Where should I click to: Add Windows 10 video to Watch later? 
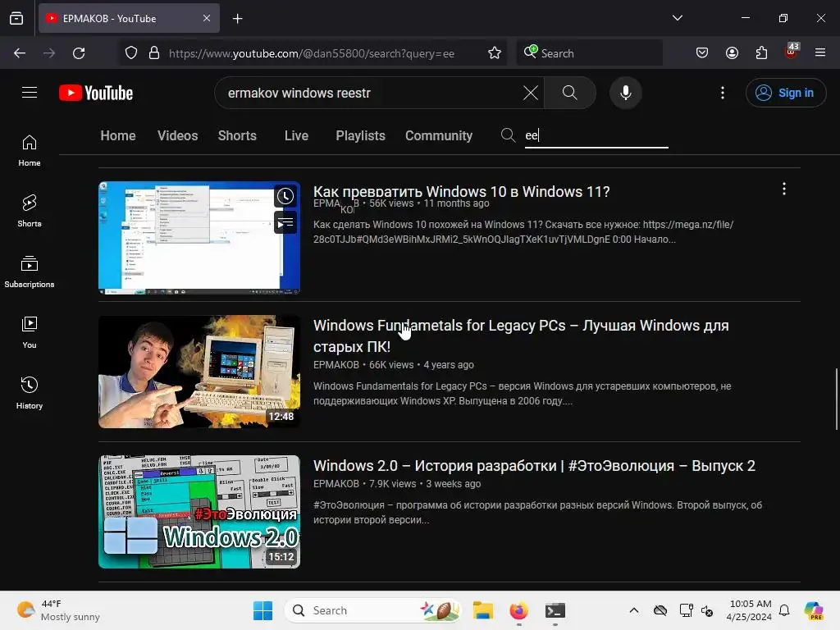pyautogui.click(x=285, y=196)
